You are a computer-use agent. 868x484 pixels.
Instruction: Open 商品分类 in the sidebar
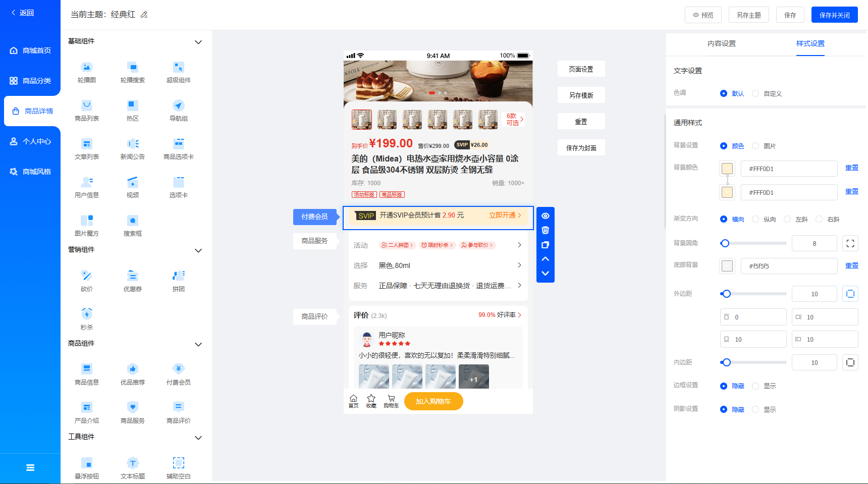(30, 81)
